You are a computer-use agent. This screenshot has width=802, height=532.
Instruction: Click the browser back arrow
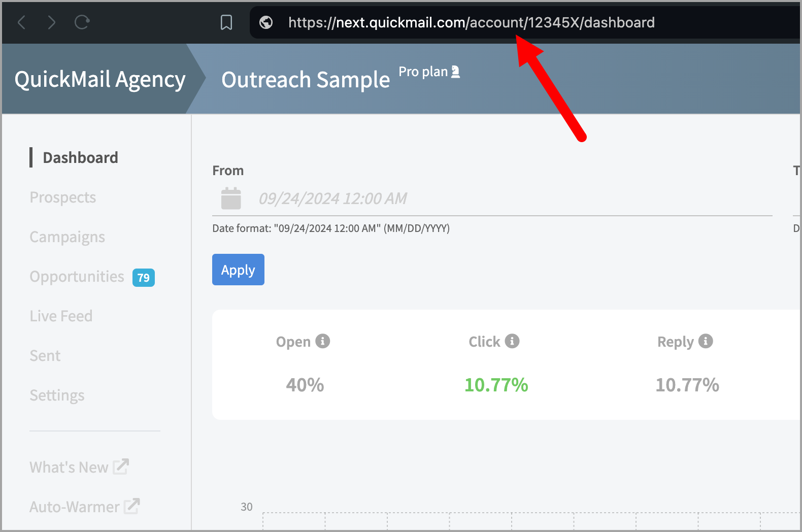tap(22, 22)
